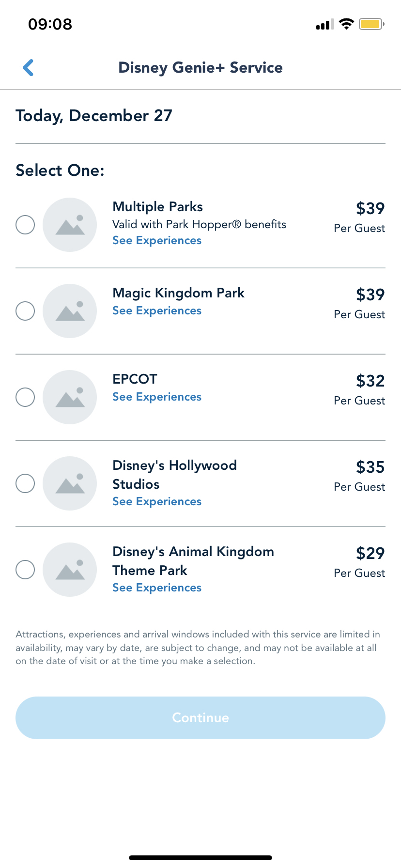Open See Experiences for Hollywood Studios
The image size is (401, 868).
coord(157,502)
